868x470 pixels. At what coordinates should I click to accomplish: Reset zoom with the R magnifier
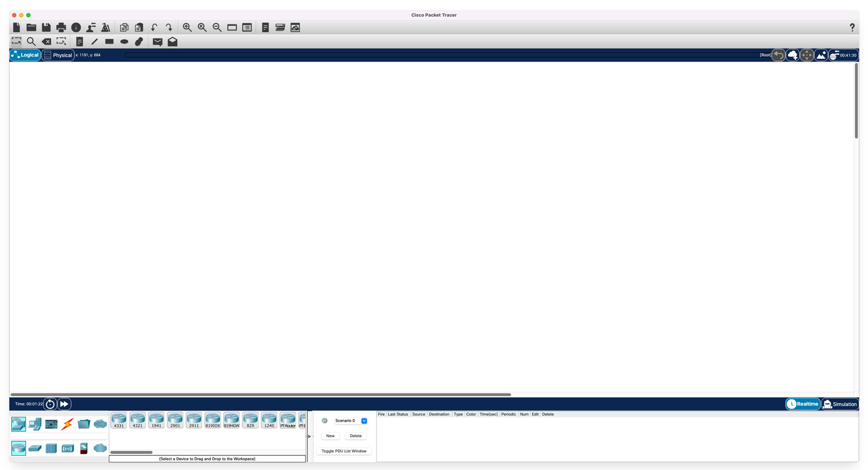coord(202,27)
